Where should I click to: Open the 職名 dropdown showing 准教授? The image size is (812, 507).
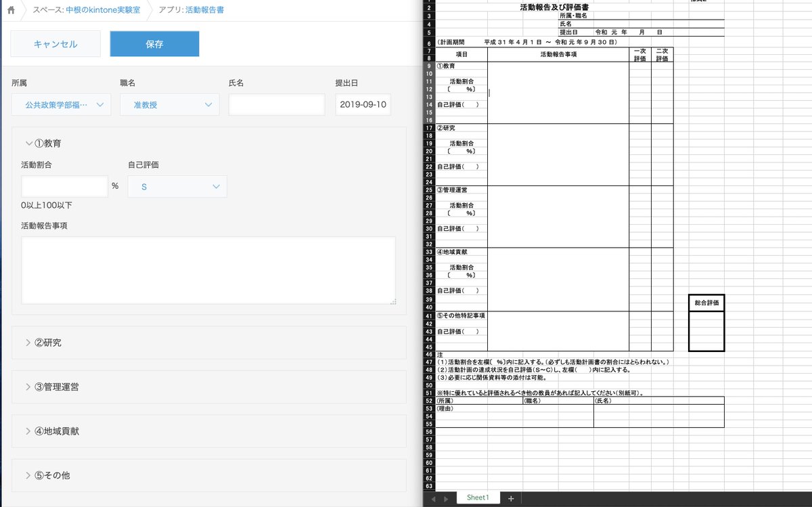coord(170,105)
